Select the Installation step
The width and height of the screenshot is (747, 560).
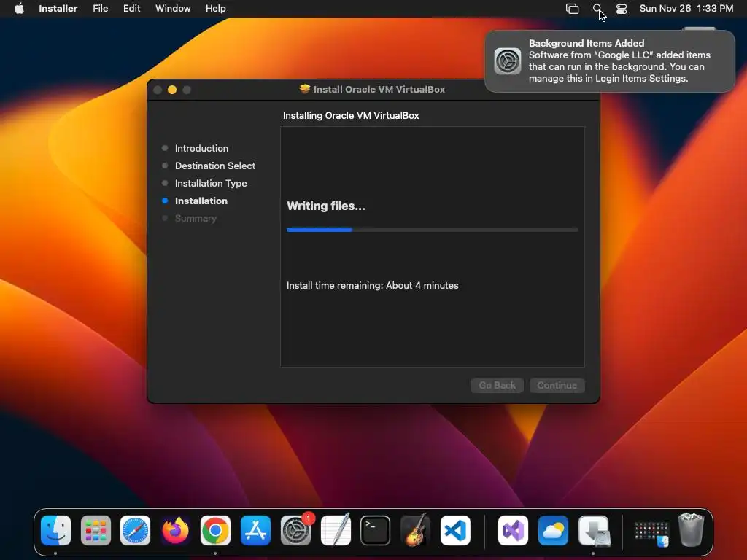[x=201, y=201]
